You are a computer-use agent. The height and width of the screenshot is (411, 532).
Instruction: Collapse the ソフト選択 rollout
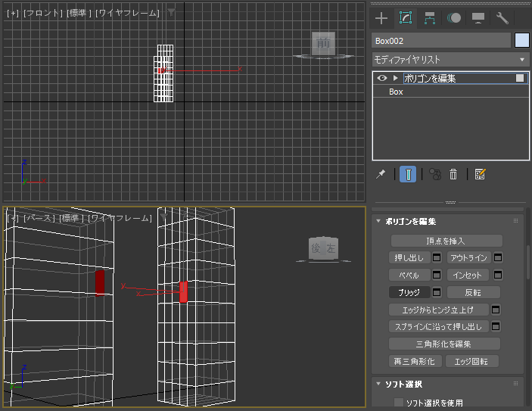(378, 384)
